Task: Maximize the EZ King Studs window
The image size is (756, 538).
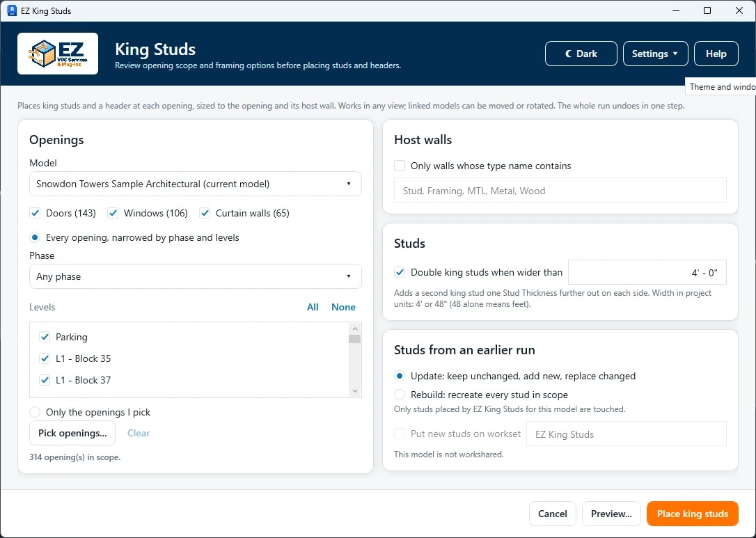Action: pos(707,10)
